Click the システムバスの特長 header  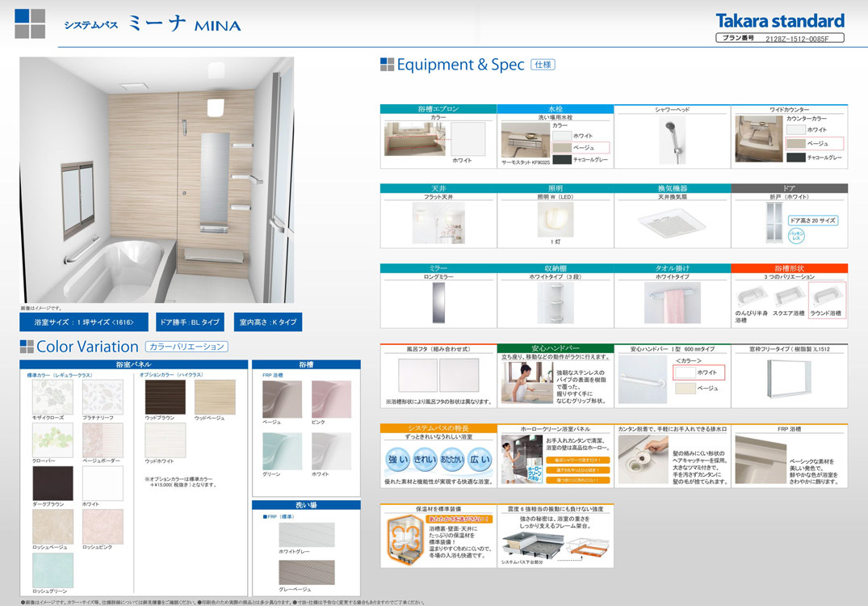pyautogui.click(x=438, y=428)
